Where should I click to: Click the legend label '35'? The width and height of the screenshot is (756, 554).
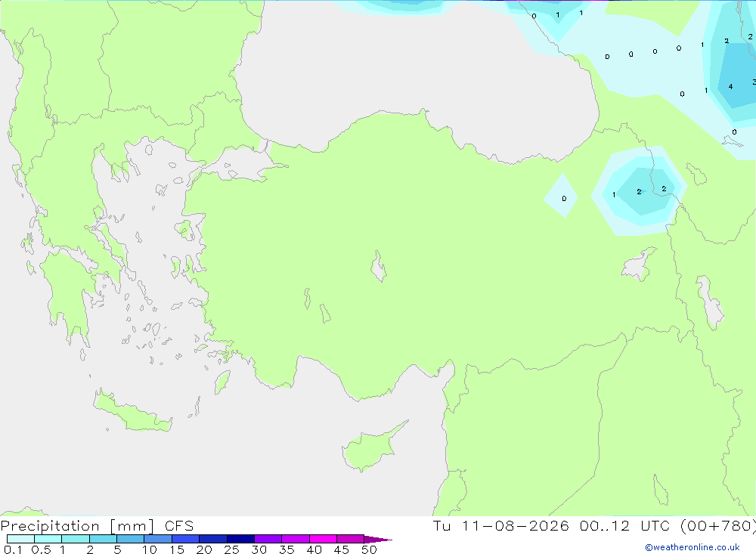click(287, 549)
